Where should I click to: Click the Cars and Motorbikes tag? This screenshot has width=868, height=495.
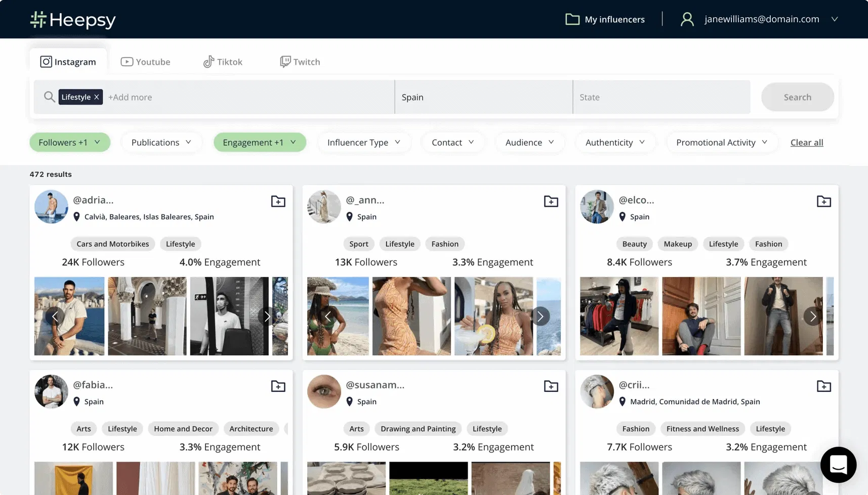coord(113,244)
